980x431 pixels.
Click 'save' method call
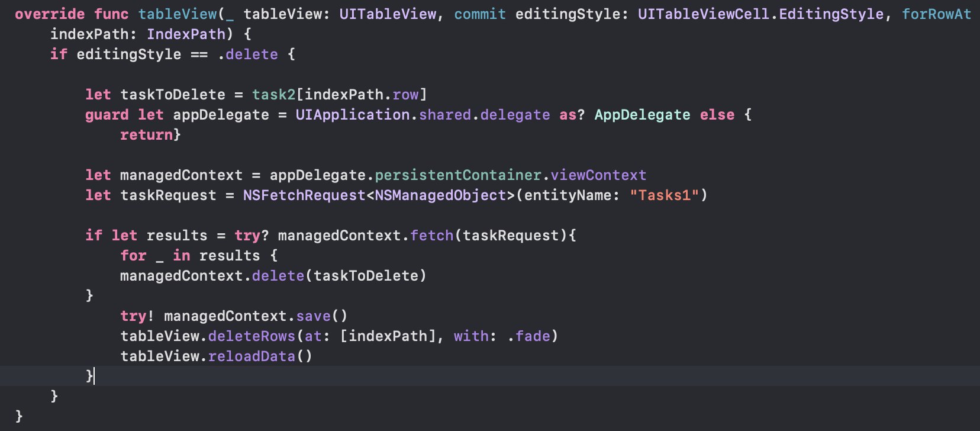(313, 316)
